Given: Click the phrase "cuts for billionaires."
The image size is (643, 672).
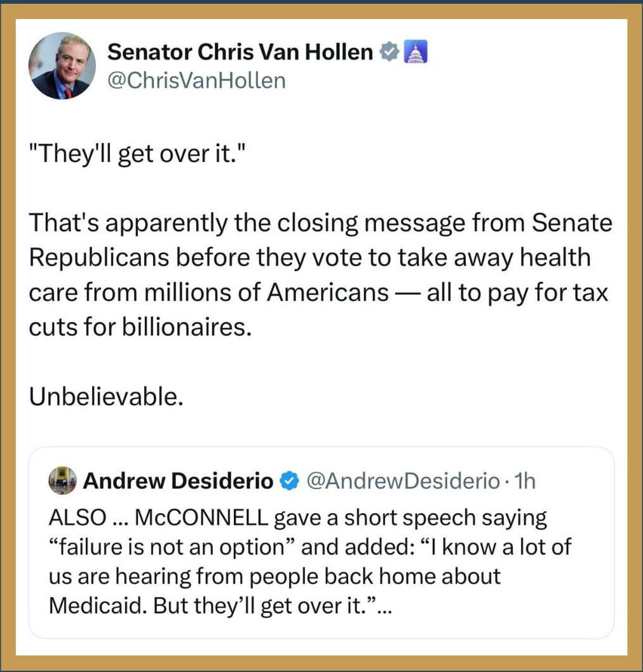Looking at the screenshot, I should pos(140,326).
